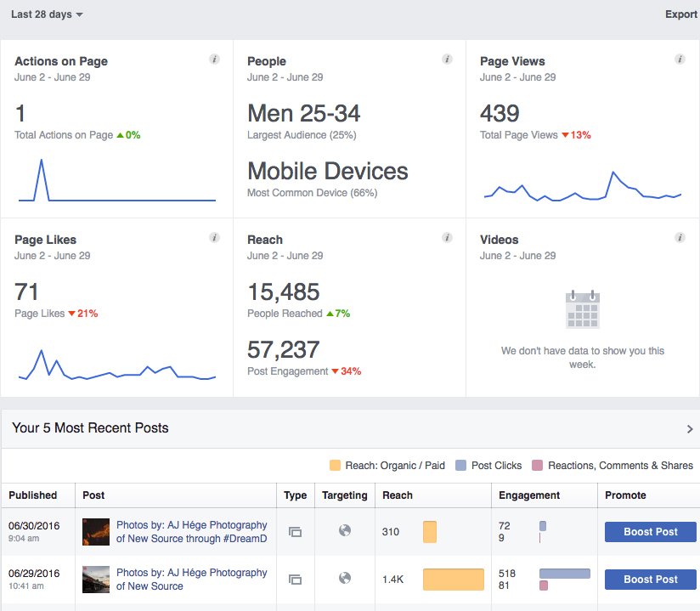This screenshot has height=611, width=700.
Task: Show info tooltip for Page Views
Action: point(680,59)
